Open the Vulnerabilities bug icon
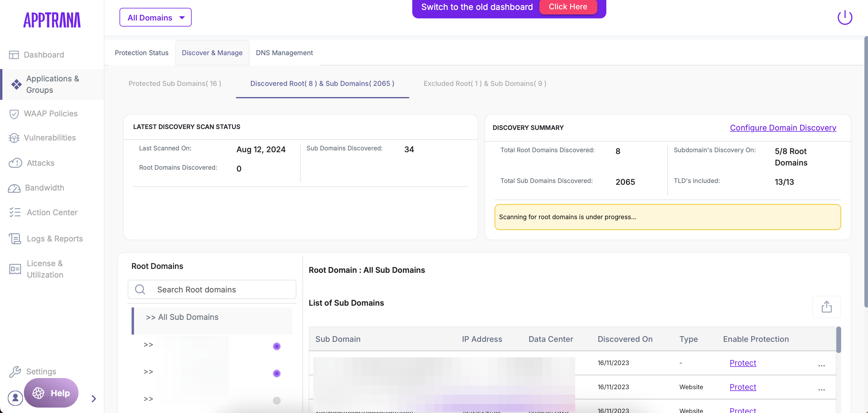The width and height of the screenshot is (868, 413). click(14, 138)
